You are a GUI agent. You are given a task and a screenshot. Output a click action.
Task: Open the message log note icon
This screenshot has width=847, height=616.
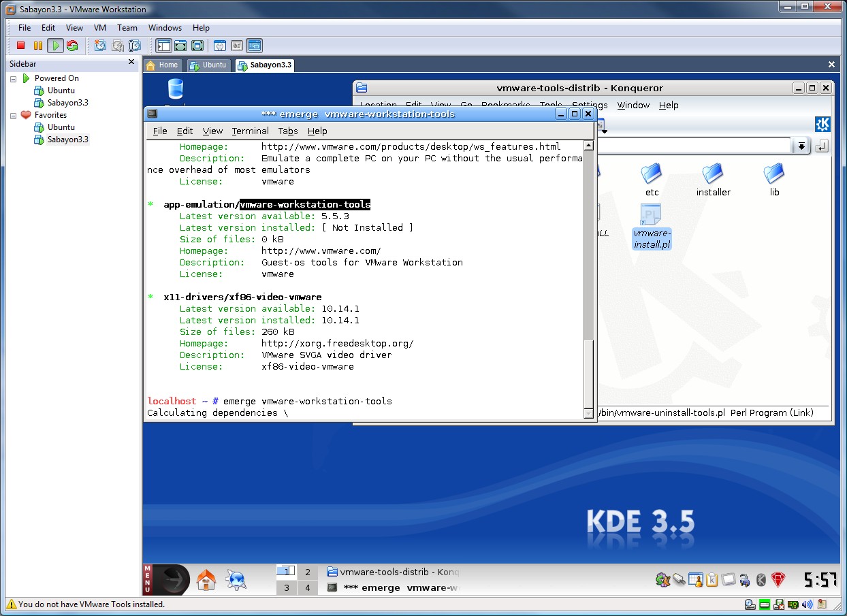pyautogui.click(x=822, y=604)
